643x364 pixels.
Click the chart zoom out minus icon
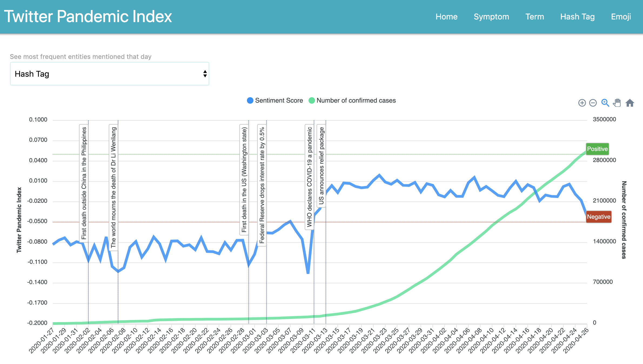(x=593, y=103)
